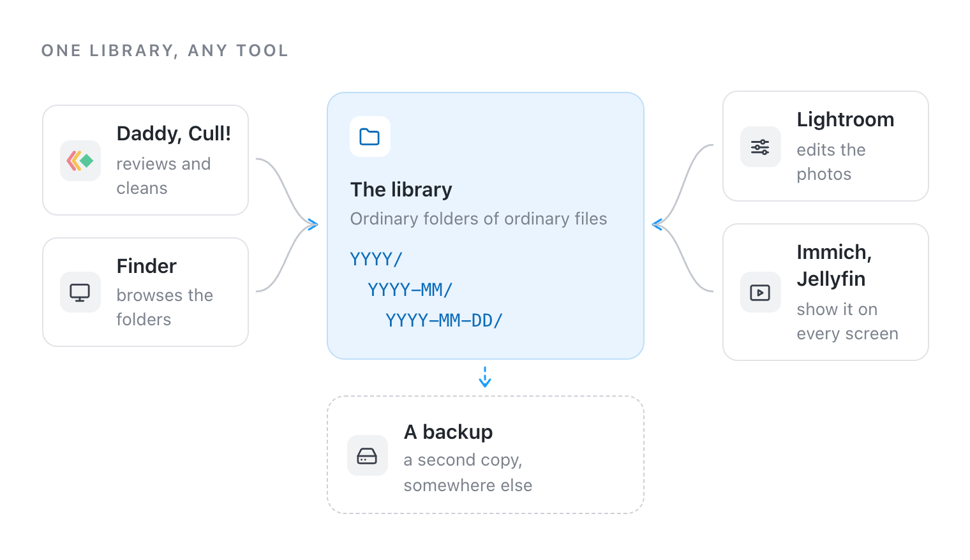
Task: Click "a second copy, somewhere else" text
Action: 468,473
